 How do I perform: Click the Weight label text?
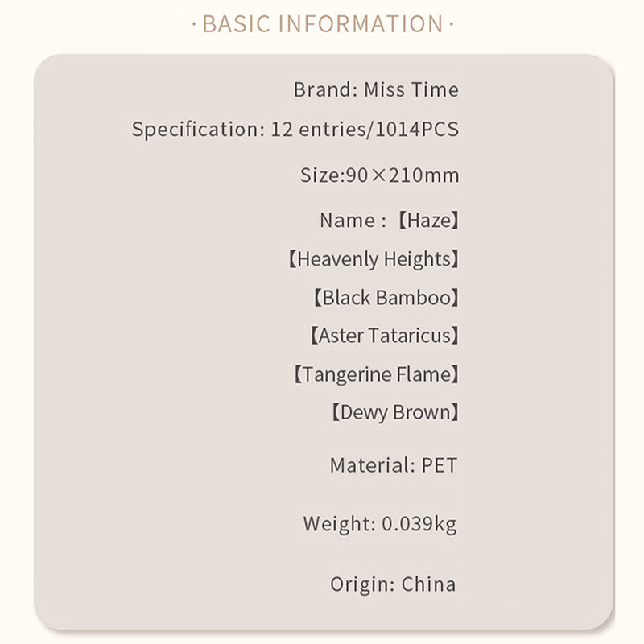339,525
